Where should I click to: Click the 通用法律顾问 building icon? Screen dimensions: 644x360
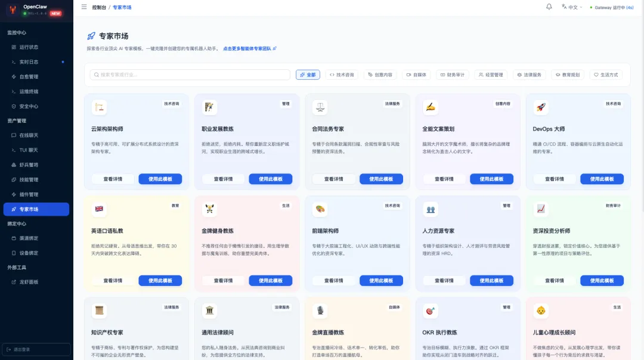click(209, 311)
